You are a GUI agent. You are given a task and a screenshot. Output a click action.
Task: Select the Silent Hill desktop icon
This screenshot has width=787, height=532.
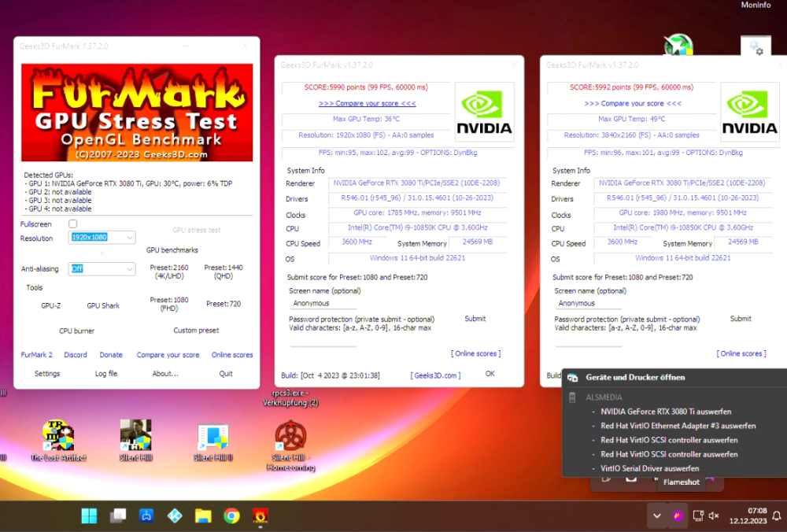(135, 440)
